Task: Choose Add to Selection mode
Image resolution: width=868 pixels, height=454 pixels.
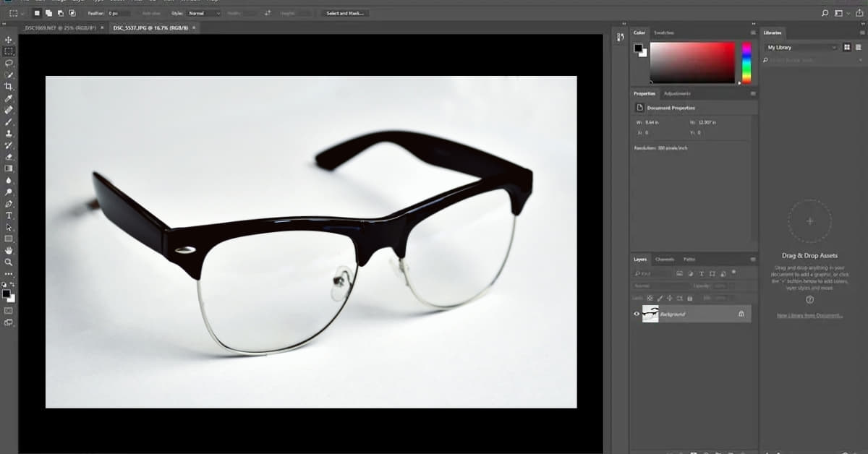Action: coord(48,13)
